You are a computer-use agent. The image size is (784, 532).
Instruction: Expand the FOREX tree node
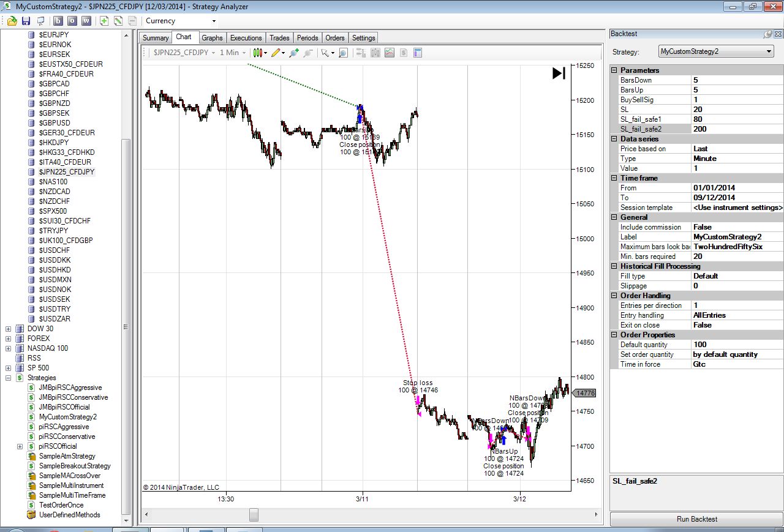[8, 339]
